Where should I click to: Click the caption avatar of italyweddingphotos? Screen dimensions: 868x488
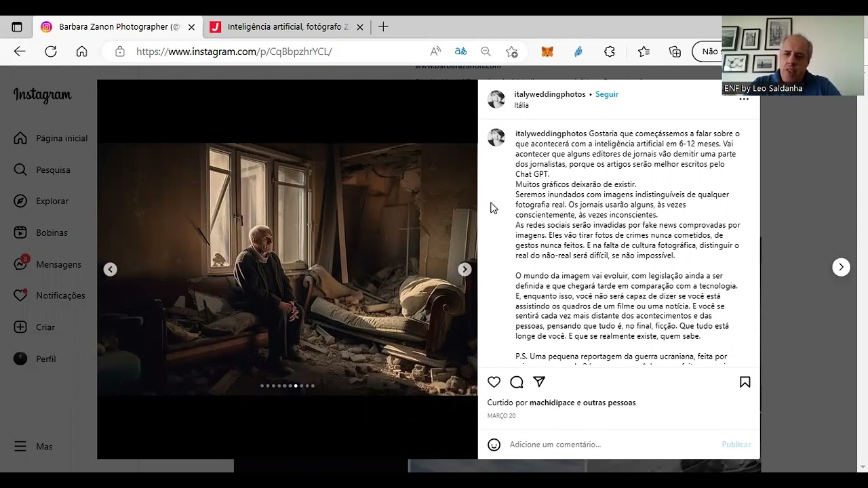[x=496, y=138]
